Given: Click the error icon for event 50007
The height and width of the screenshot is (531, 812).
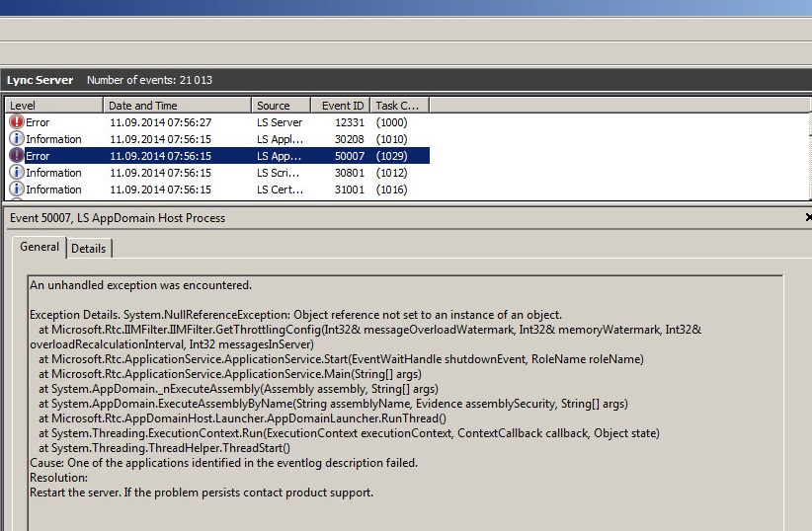Looking at the screenshot, I should [x=17, y=155].
